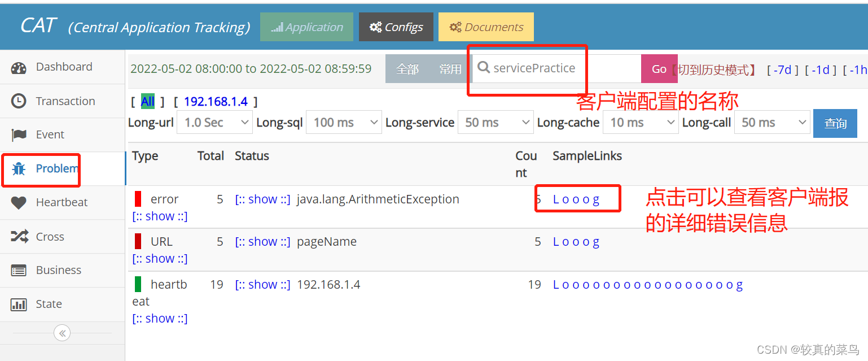The height and width of the screenshot is (361, 868).
Task: Open the Configs tab in header
Action: 396,27
